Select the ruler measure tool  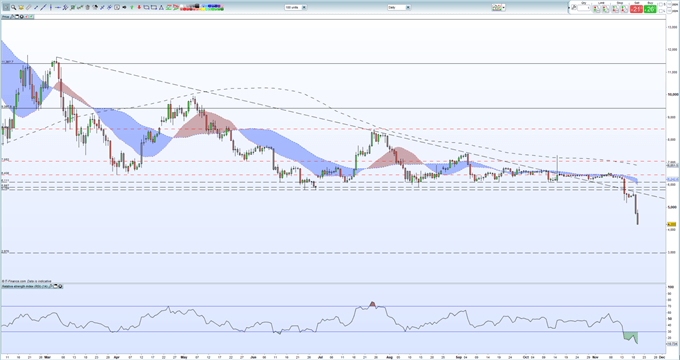pyautogui.click(x=28, y=7)
